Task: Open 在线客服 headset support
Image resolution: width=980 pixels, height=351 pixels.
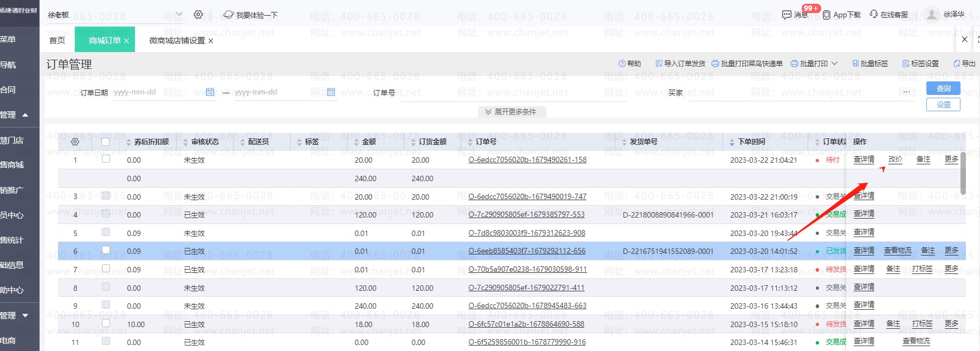Action: point(874,14)
